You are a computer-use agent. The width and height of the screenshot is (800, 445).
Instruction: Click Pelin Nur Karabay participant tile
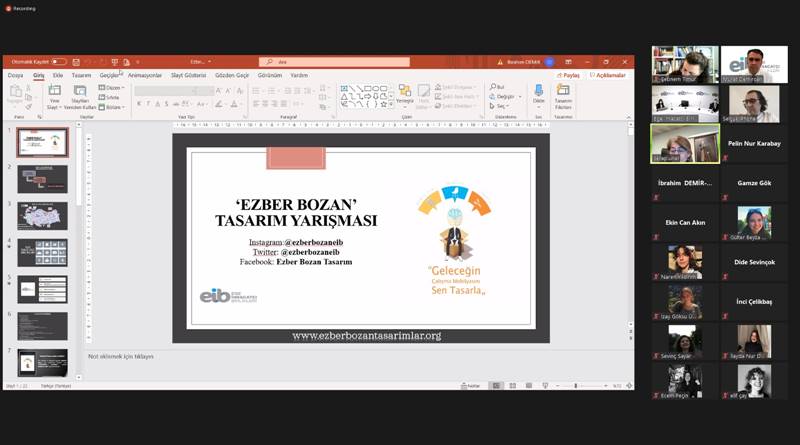754,144
